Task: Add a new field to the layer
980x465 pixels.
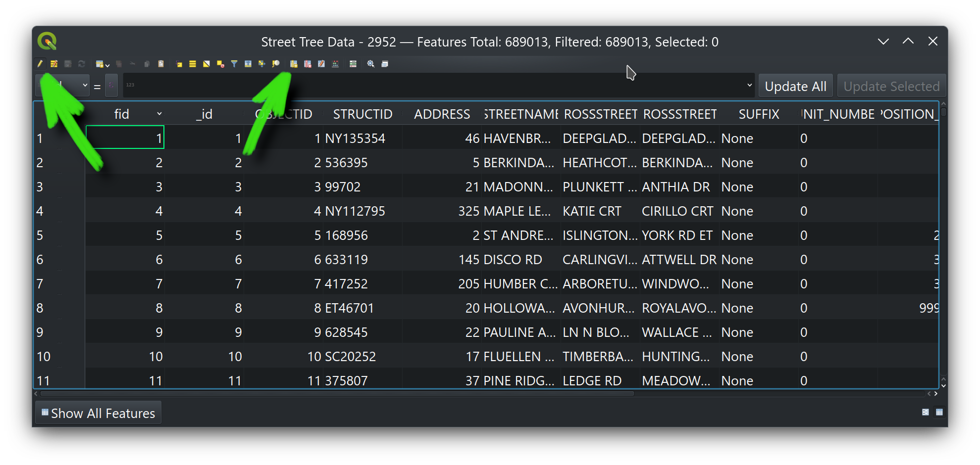Action: point(294,64)
